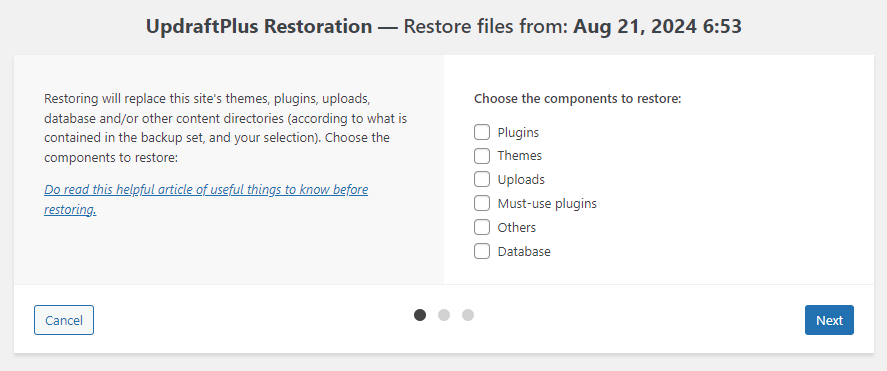The image size is (887, 371).
Task: Click the 'Others' label text
Action: point(516,227)
